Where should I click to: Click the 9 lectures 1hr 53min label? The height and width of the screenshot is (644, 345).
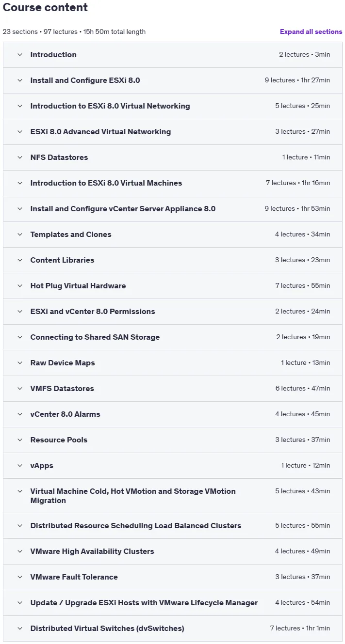click(297, 209)
